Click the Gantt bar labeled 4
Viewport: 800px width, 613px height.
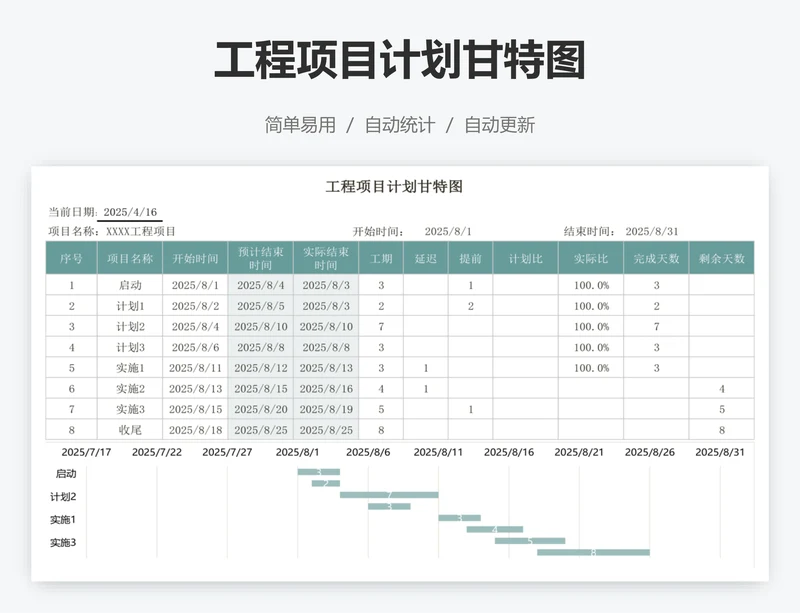tap(495, 529)
